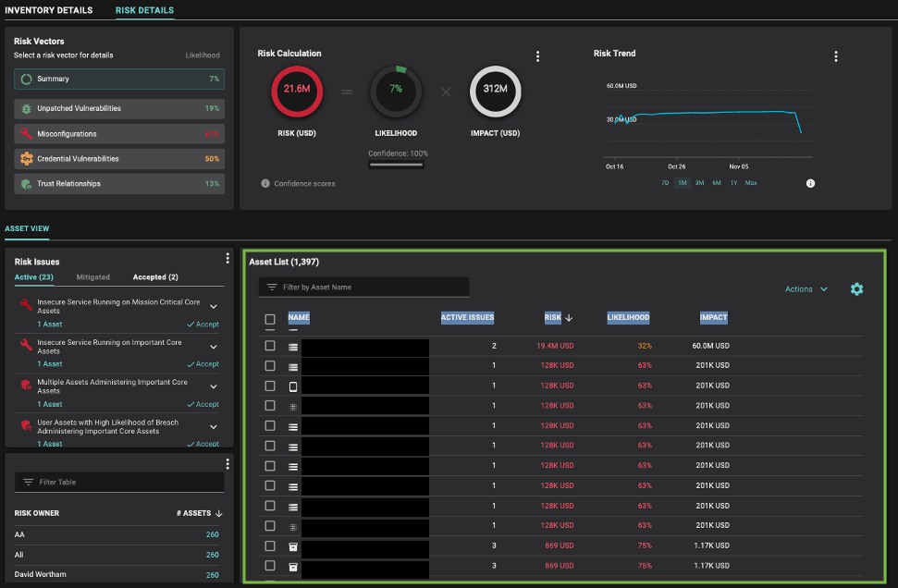This screenshot has height=588, width=898.
Task: Show Accepted (2) risk issues
Action: point(155,277)
